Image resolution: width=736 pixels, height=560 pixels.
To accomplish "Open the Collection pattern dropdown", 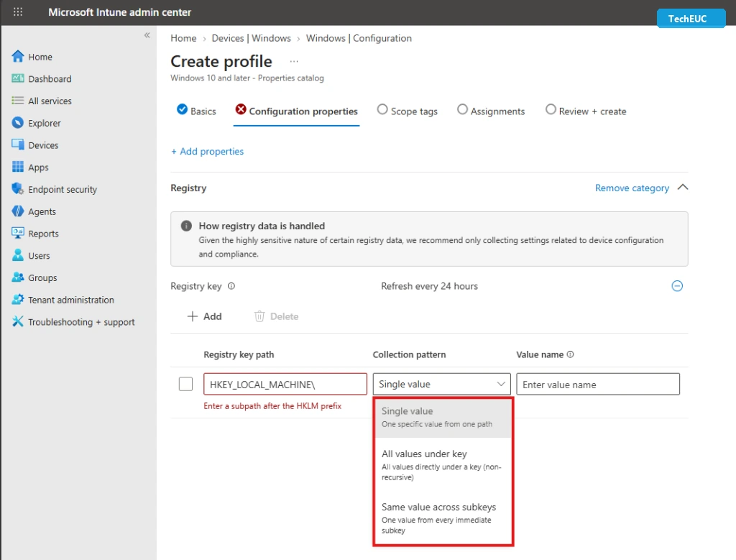I will click(442, 384).
